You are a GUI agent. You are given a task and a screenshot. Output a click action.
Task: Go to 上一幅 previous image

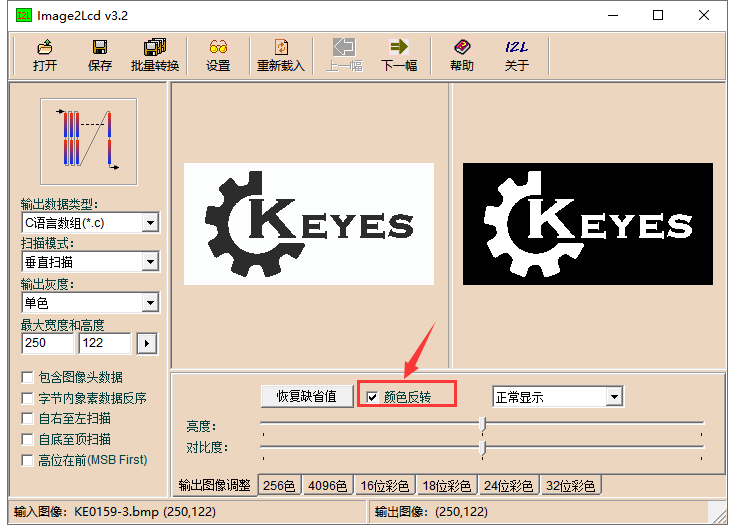[x=344, y=55]
